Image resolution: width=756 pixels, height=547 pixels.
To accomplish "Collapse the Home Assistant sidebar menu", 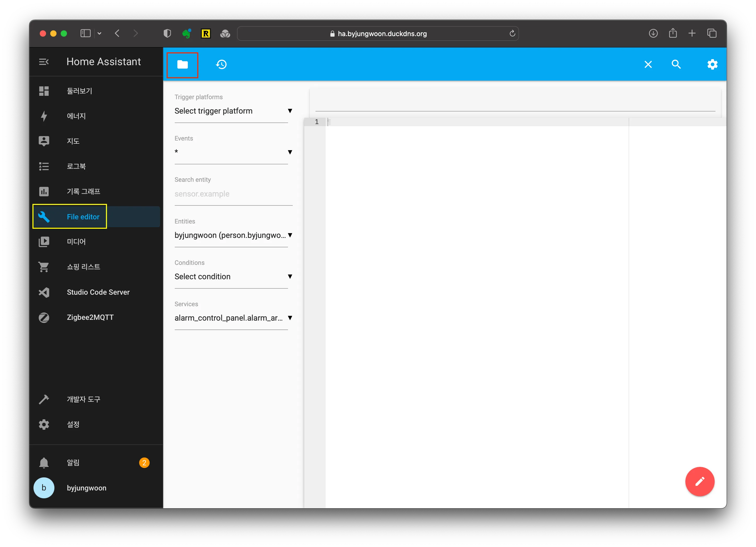I will pyautogui.click(x=44, y=62).
